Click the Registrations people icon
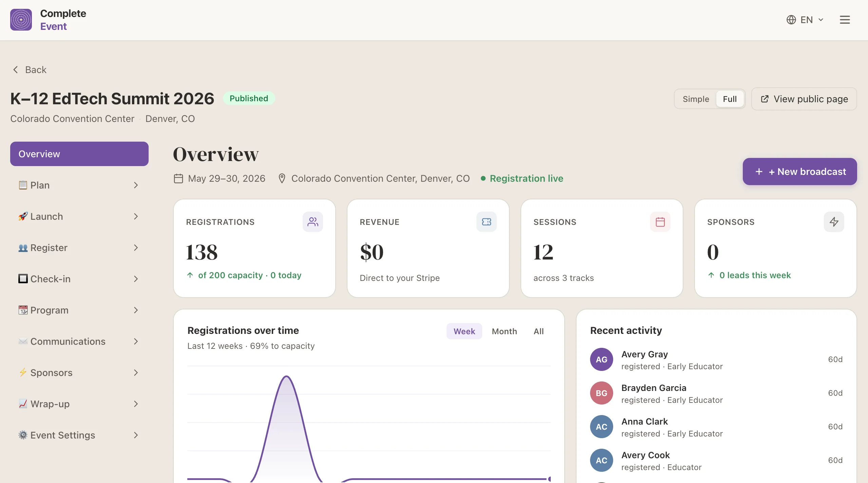 313,222
